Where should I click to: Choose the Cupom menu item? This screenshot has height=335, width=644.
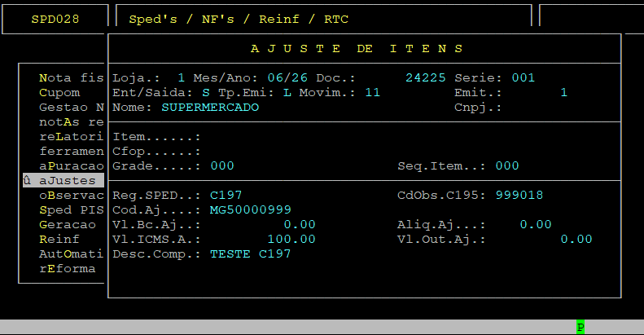pos(59,92)
